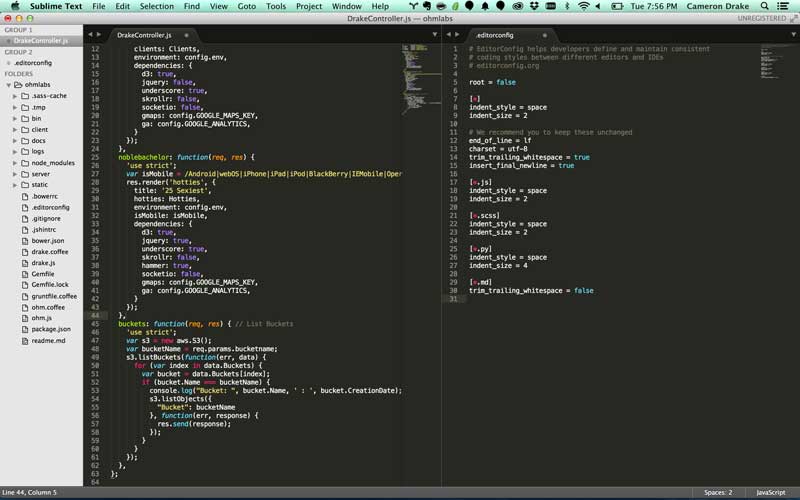Click the Bluetooth status icon
Screen dimensions: 800x500
tap(567, 6)
